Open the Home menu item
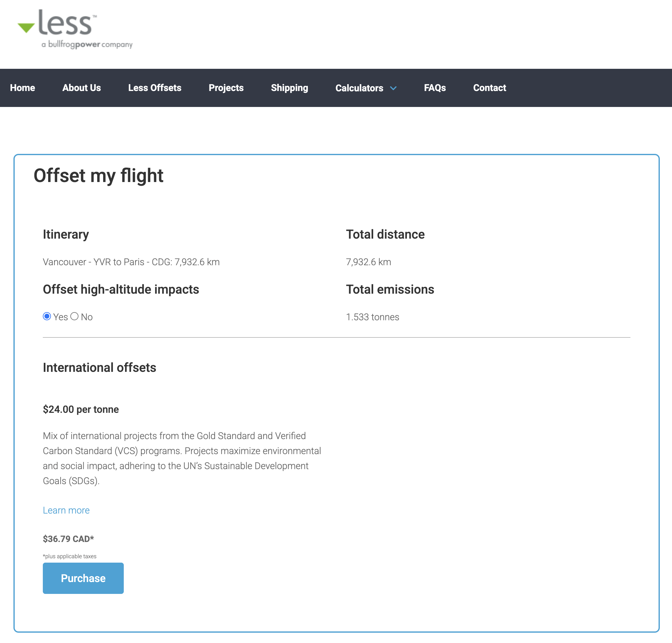Viewport: 672px width, 643px height. 23,88
